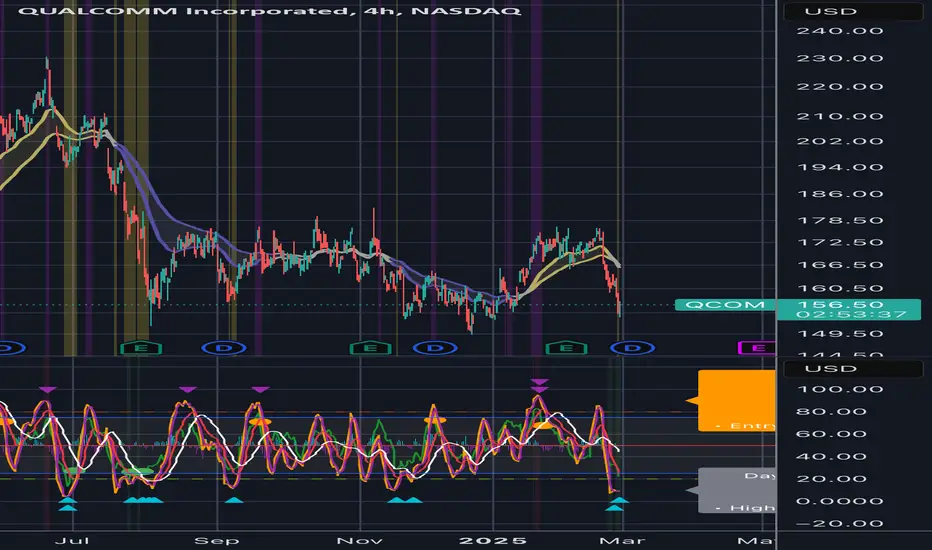This screenshot has height=550, width=932.
Task: Click the magenta upcoming earnings E marker
Action: [x=757, y=348]
